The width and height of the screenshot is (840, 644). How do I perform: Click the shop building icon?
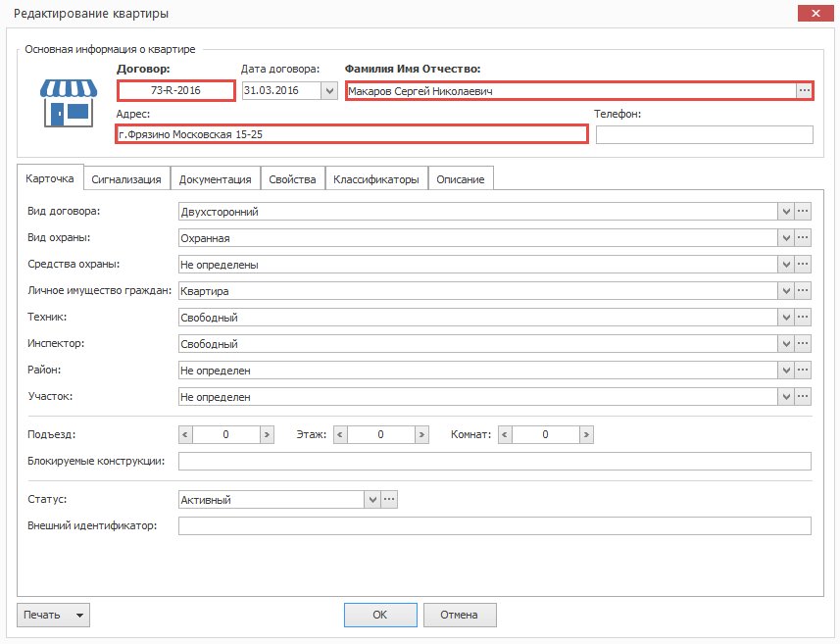[69, 103]
